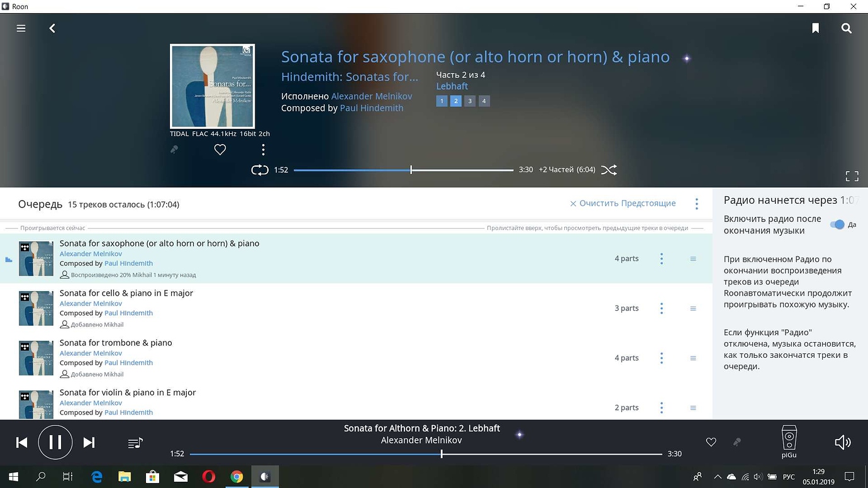Click album thumbnail on cello sonata row

tap(36, 308)
